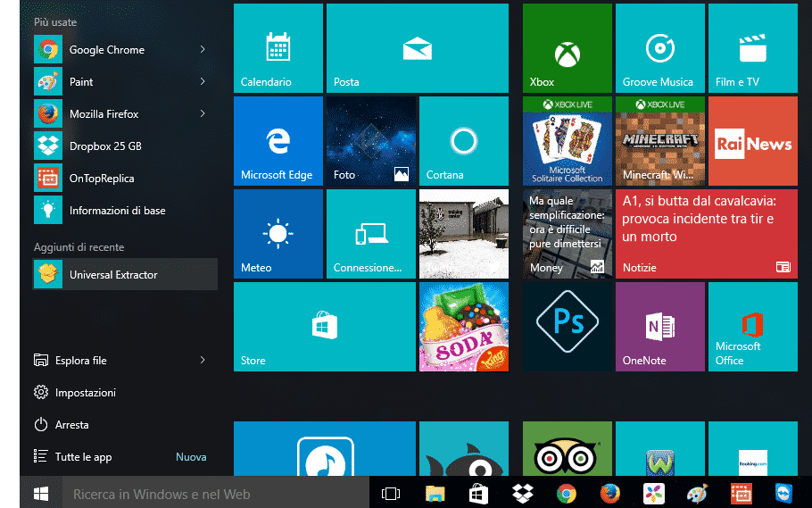Open Chrome from the taskbar
The image size is (812, 508).
566,494
